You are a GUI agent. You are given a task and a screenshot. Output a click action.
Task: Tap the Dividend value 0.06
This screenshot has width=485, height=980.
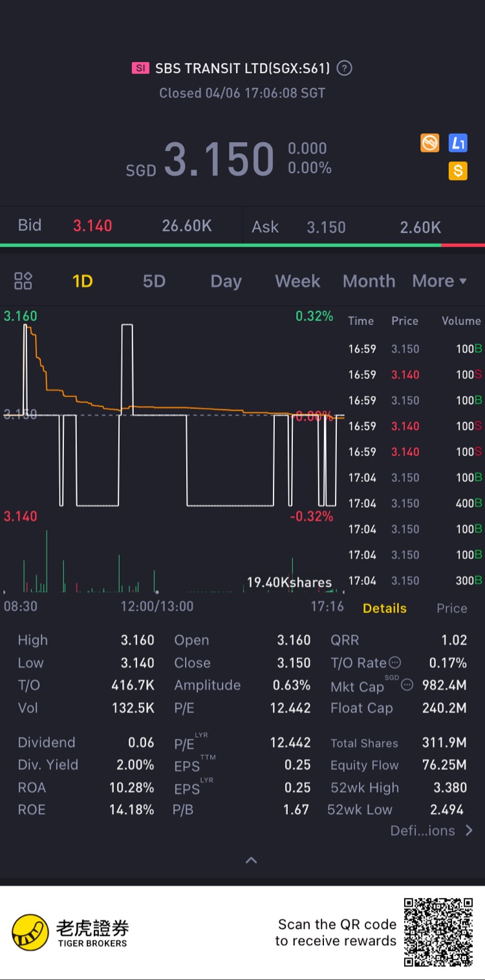point(141,743)
